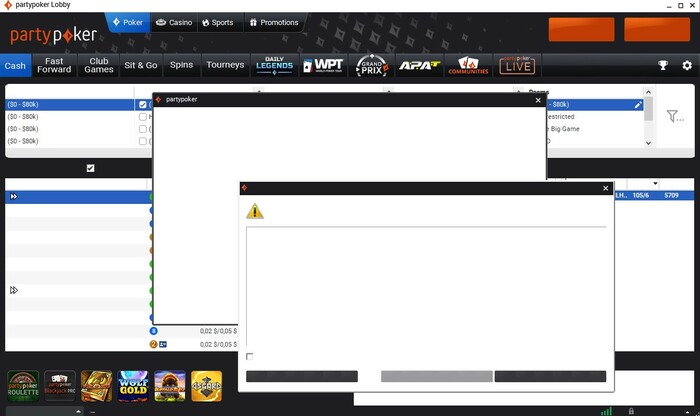Click the right dark button in warning dialog
Screen dimensions: 700x416
pyautogui.click(x=550, y=376)
